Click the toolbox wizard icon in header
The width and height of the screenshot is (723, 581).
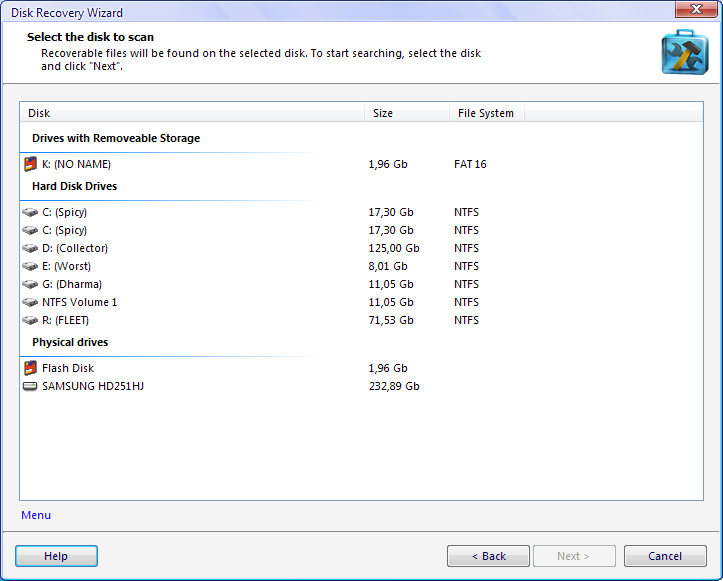683,52
